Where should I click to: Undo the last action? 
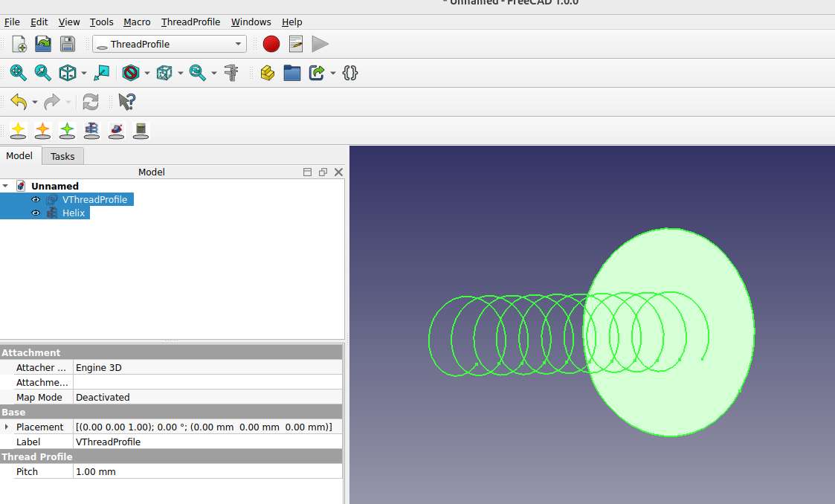tap(19, 102)
